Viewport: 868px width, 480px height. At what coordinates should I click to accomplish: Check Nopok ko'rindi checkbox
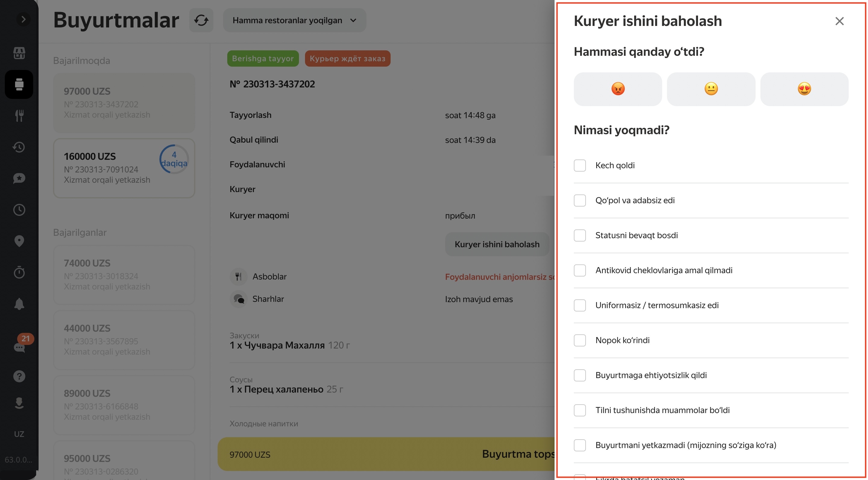click(580, 340)
